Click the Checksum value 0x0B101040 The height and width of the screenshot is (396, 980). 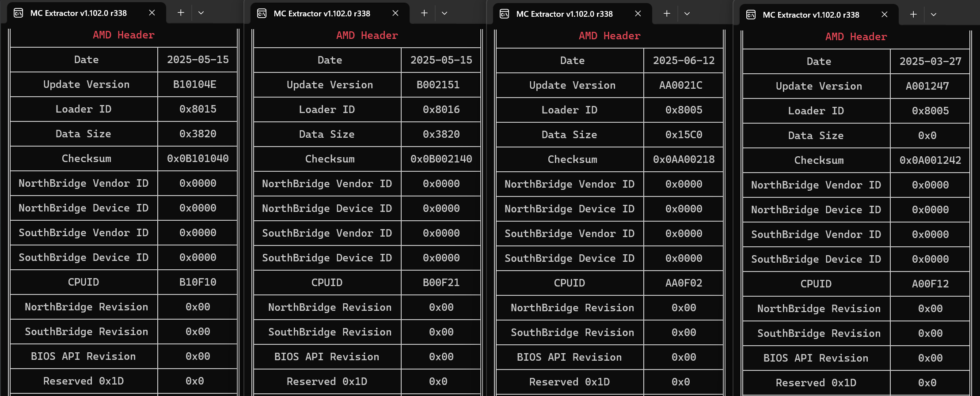click(x=198, y=158)
